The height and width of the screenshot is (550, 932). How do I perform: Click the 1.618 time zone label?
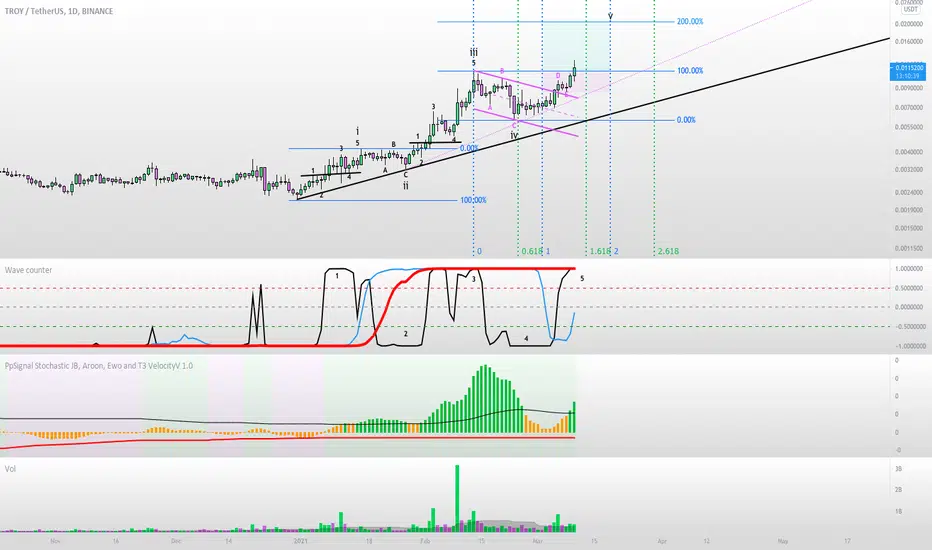point(600,252)
